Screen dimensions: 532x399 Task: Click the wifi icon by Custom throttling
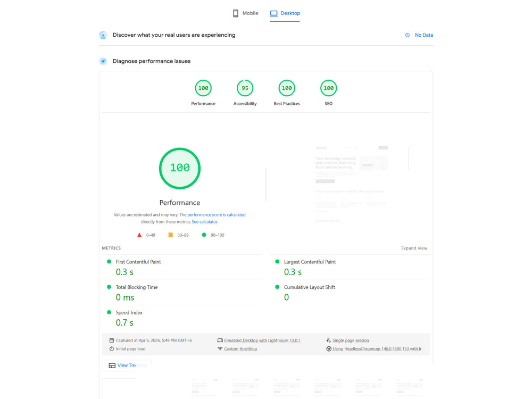click(220, 349)
